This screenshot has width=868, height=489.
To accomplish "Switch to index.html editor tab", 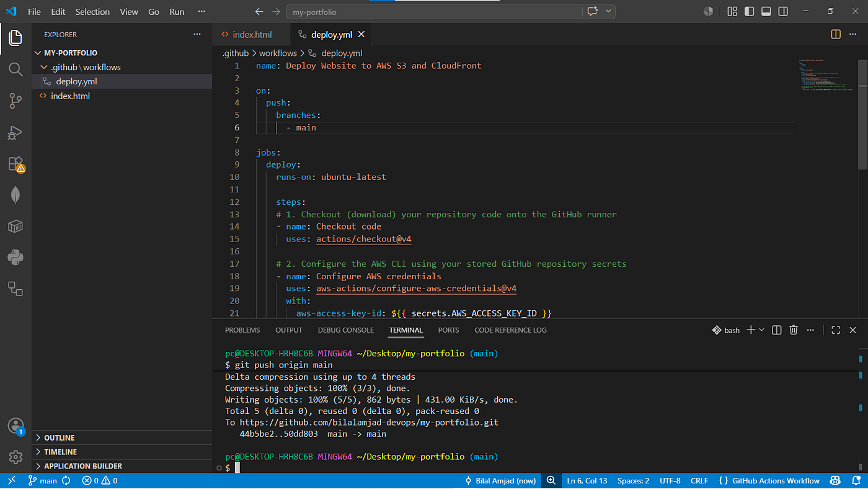I will click(252, 34).
